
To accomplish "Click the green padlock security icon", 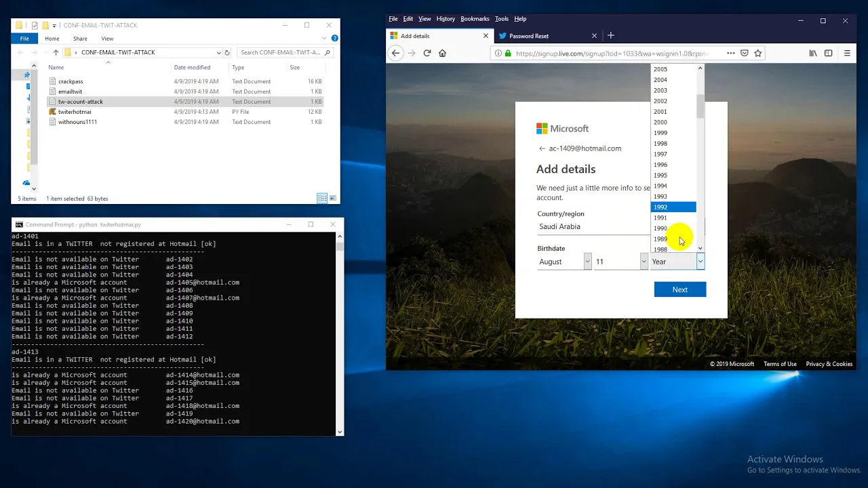I will 508,53.
